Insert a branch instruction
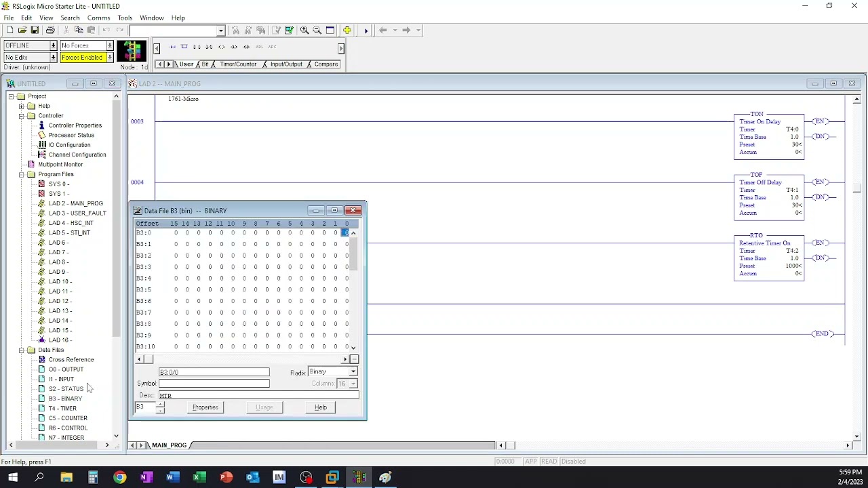This screenshot has width=868, height=488. click(x=184, y=47)
